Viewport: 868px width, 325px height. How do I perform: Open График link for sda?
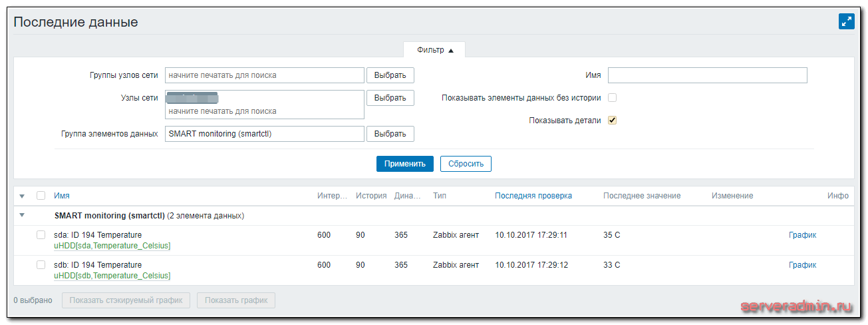pos(802,235)
